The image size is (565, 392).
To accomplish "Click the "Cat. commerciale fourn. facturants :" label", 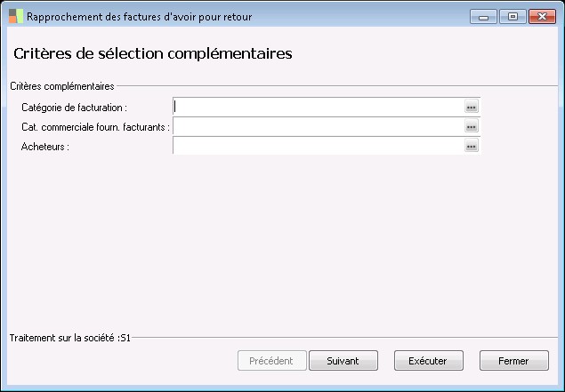I will pyautogui.click(x=95, y=127).
